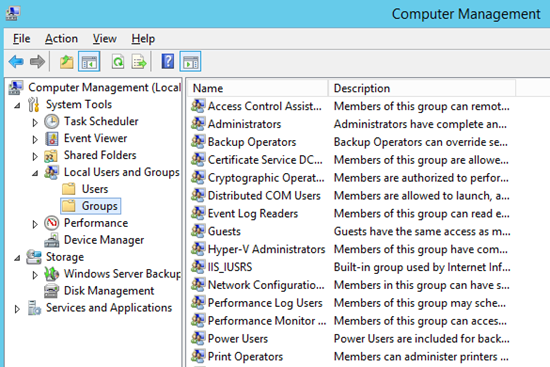Viewport: 550px width, 367px height.
Task: Click the Device Manager icon
Action: pyautogui.click(x=52, y=240)
